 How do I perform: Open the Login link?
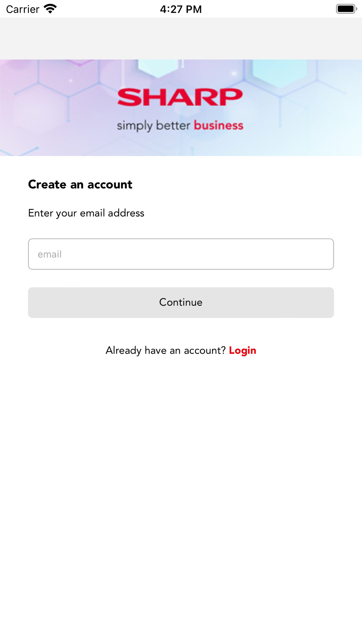243,350
